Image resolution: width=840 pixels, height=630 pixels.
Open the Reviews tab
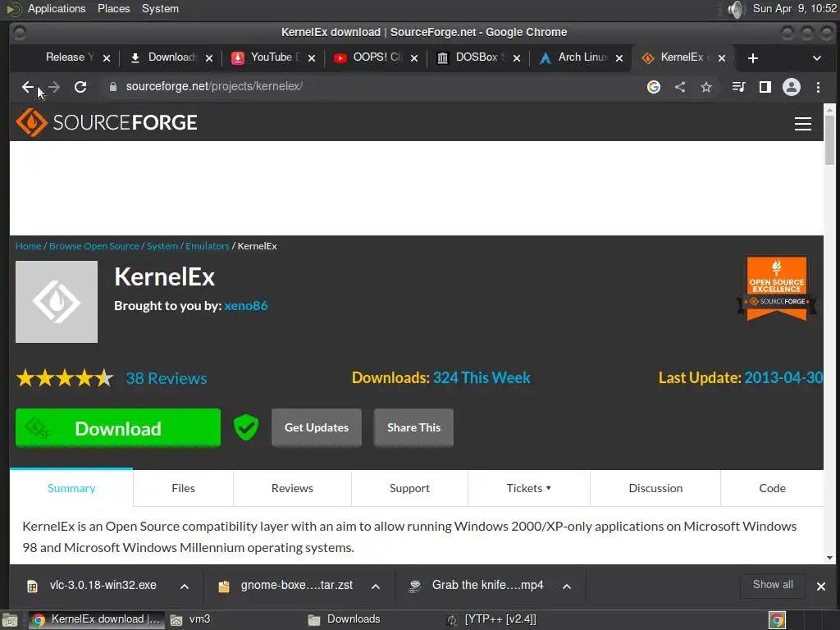pyautogui.click(x=292, y=488)
